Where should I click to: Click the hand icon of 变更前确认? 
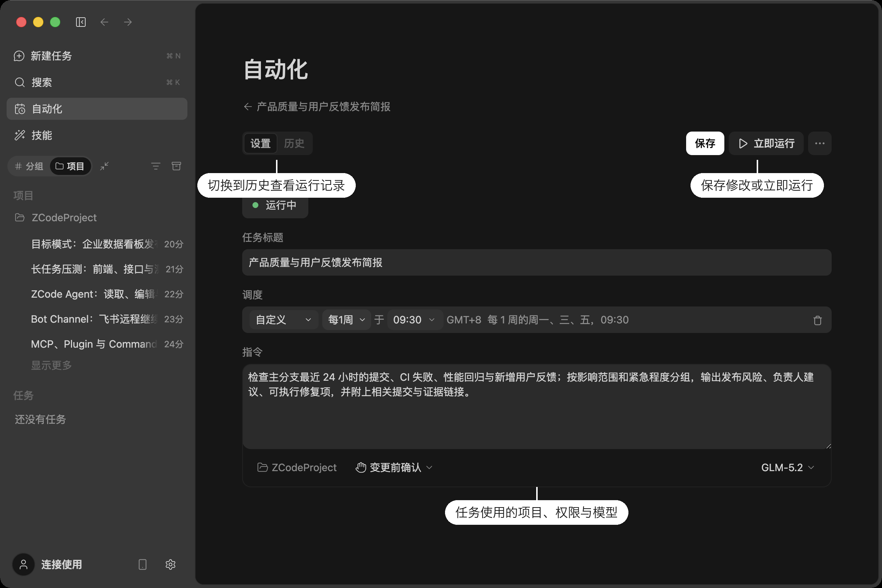pyautogui.click(x=361, y=467)
